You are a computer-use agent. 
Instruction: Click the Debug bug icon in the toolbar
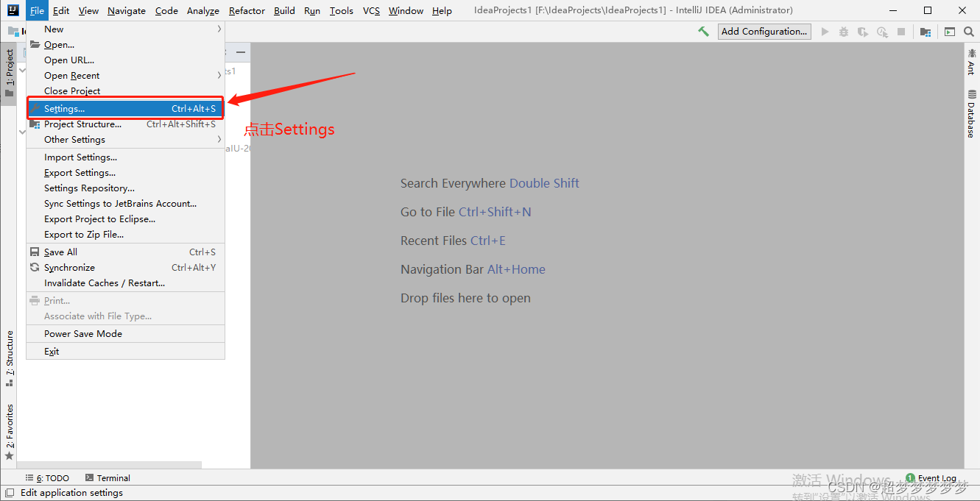844,32
